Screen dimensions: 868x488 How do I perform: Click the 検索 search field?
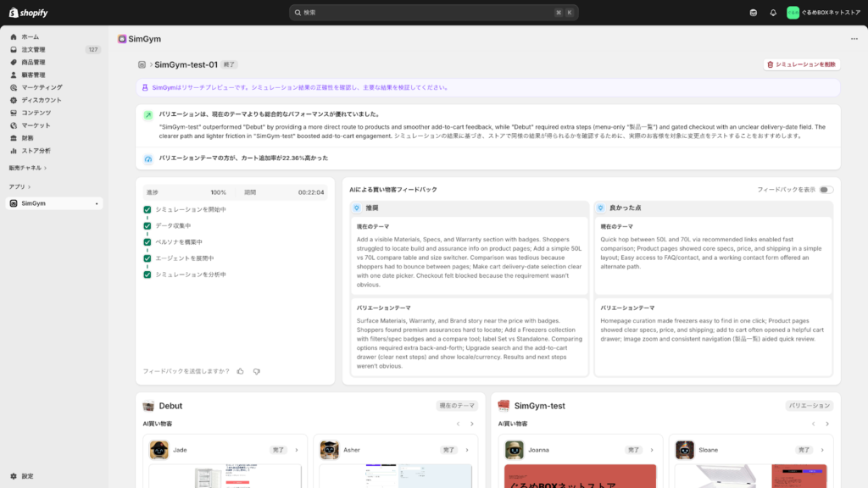pos(433,13)
